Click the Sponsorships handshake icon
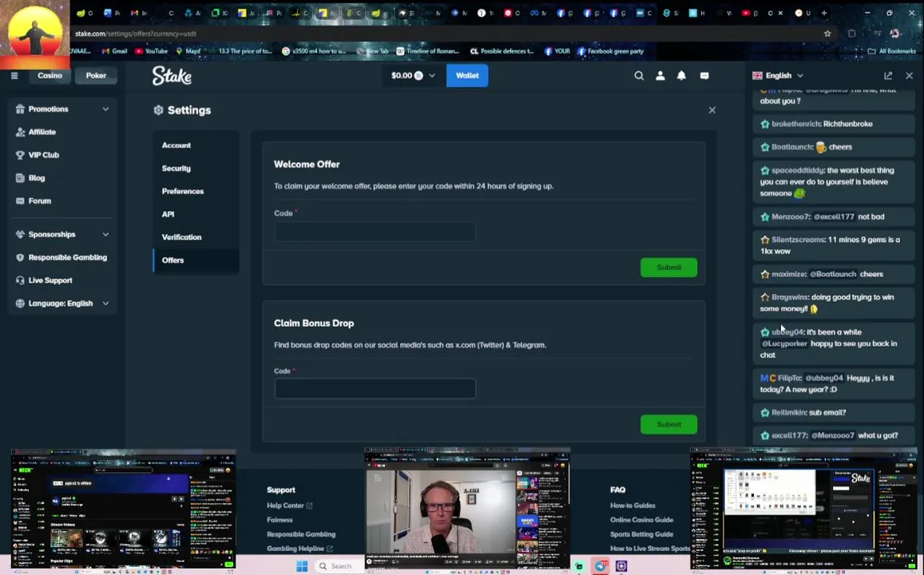Viewport: 924px width, 575px height. pos(20,235)
